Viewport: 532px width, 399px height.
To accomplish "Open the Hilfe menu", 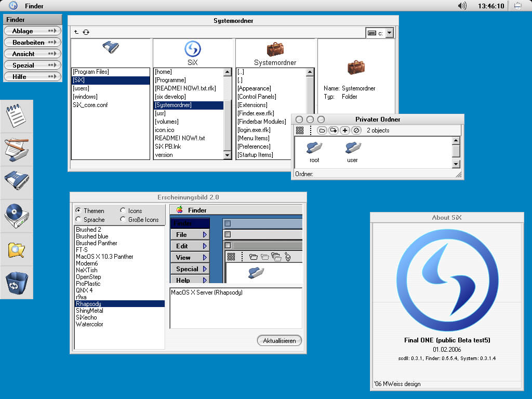I will (33, 77).
